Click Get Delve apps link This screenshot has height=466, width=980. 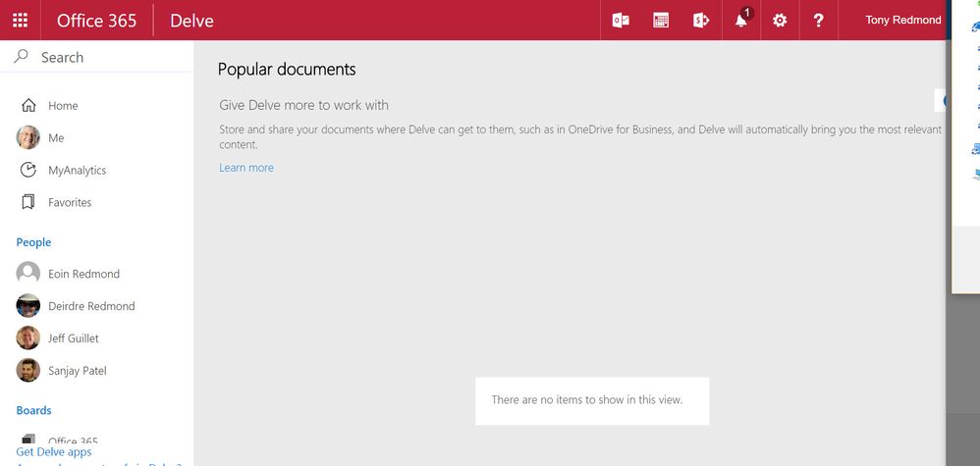click(x=54, y=451)
